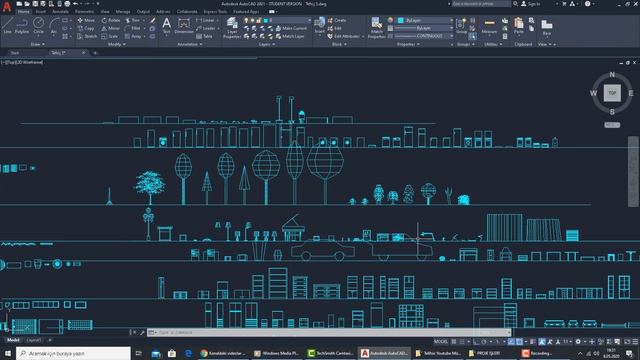Click the Move tool in Modify panel
This screenshot has height=360, width=640.
(x=86, y=20)
